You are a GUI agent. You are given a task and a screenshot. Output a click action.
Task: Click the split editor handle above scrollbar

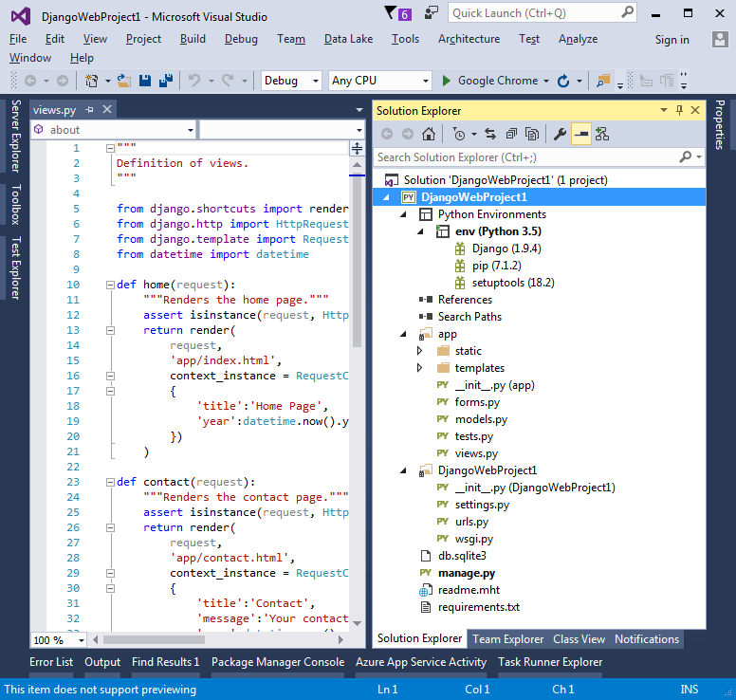[x=357, y=148]
